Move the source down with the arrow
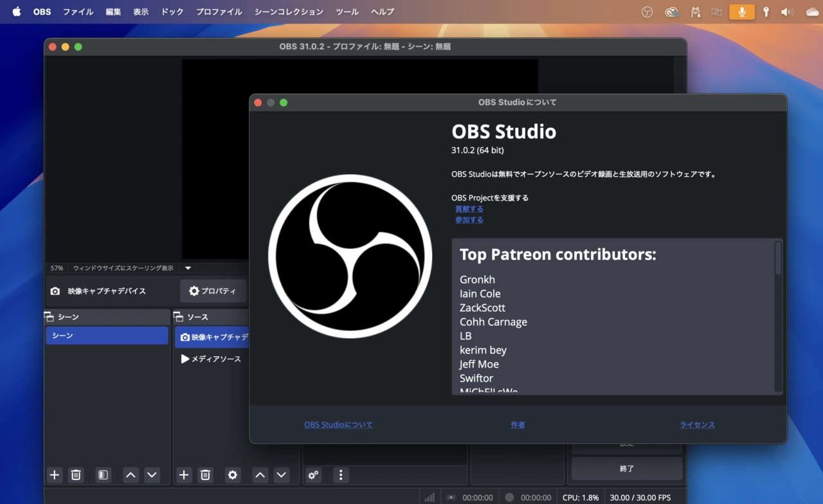The height and width of the screenshot is (504, 823). pyautogui.click(x=282, y=475)
